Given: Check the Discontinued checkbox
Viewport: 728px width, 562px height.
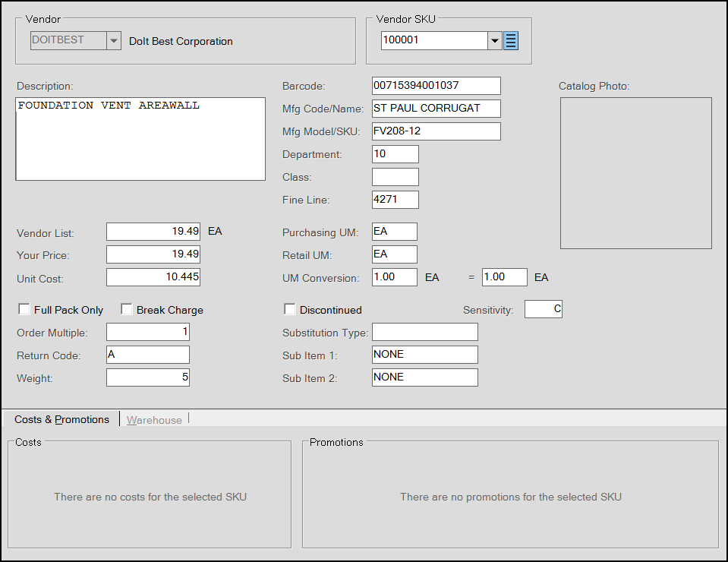Looking at the screenshot, I should tap(290, 309).
